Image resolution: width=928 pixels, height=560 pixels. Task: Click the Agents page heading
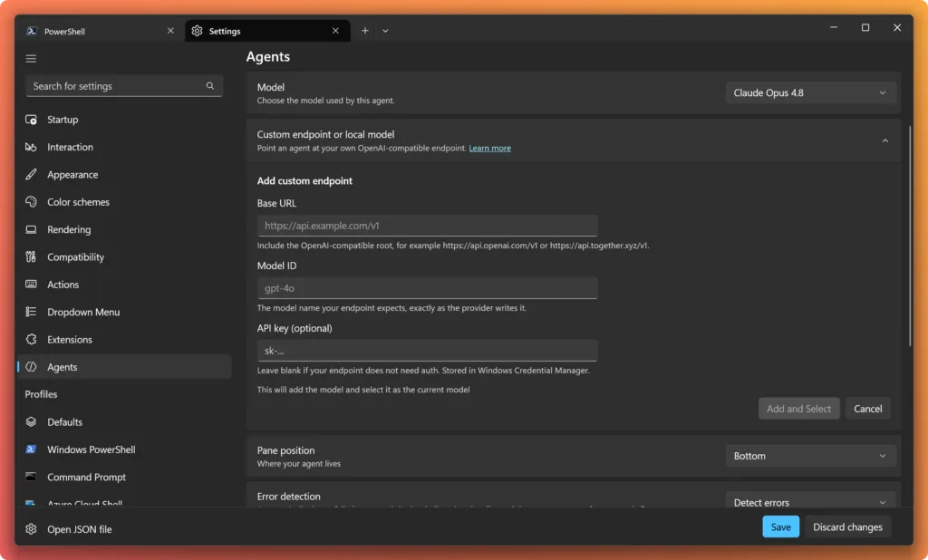[x=268, y=57]
